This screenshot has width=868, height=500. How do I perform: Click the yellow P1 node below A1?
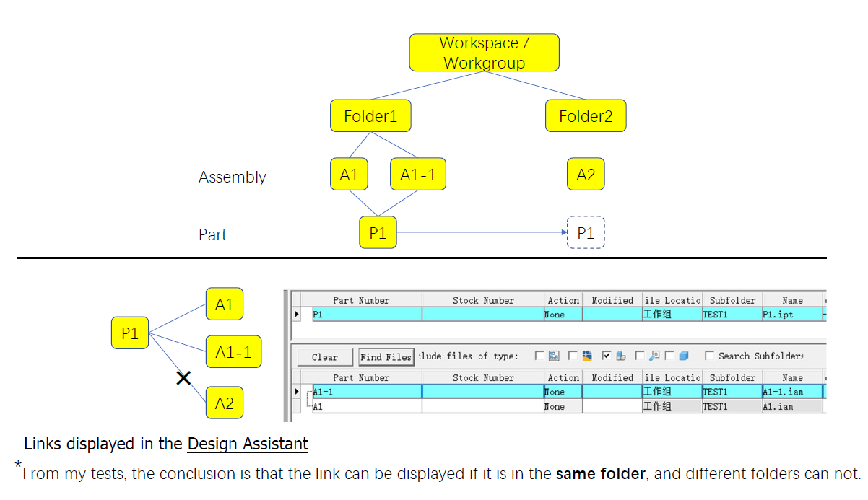click(x=378, y=232)
